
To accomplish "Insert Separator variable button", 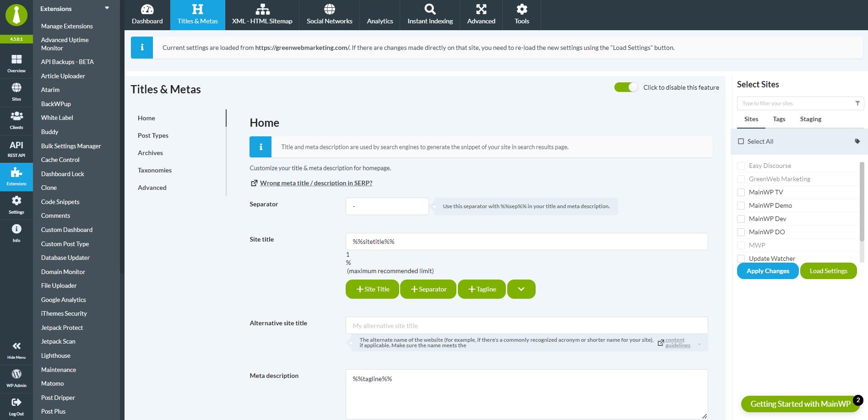I will coord(428,289).
